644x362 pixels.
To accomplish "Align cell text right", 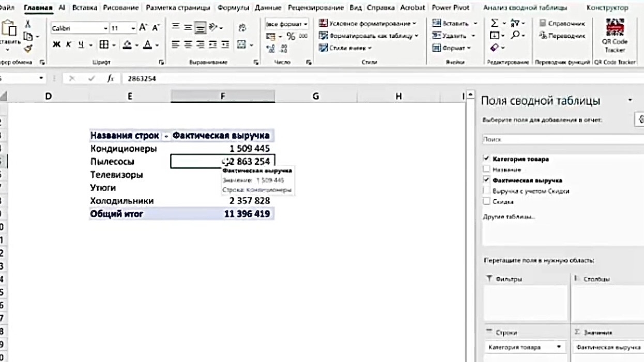I will coord(200,45).
